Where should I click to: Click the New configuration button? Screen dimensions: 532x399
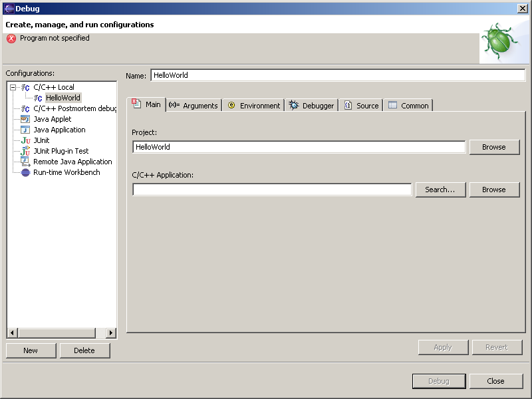coord(31,350)
